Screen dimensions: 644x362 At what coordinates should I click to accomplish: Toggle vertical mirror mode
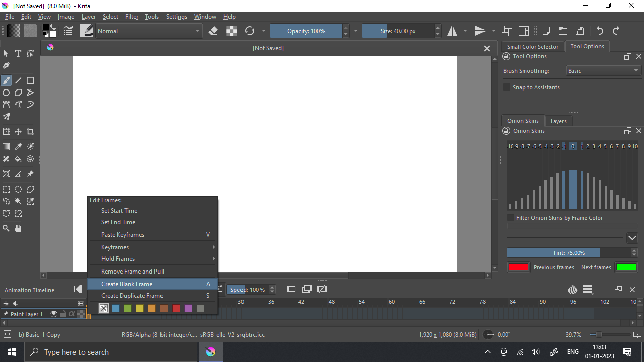tap(480, 31)
